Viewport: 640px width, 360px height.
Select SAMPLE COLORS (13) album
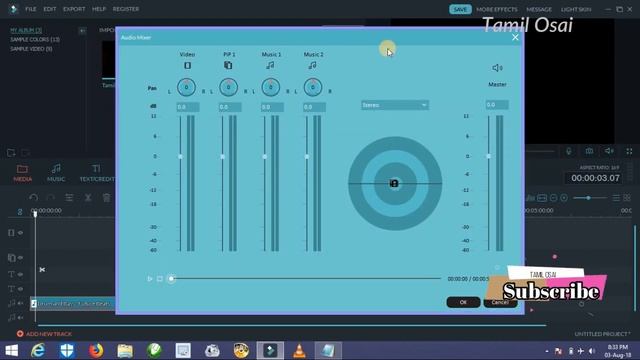tap(35, 40)
